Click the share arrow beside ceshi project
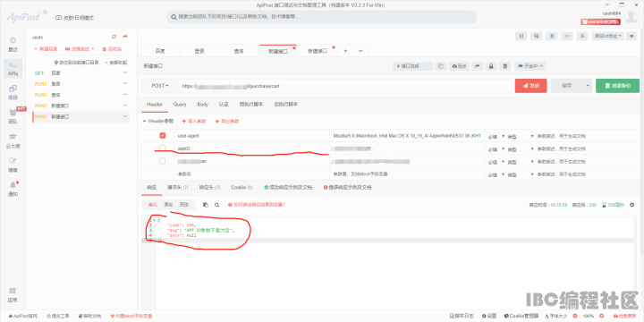The width and height of the screenshot is (644, 322). click(124, 37)
